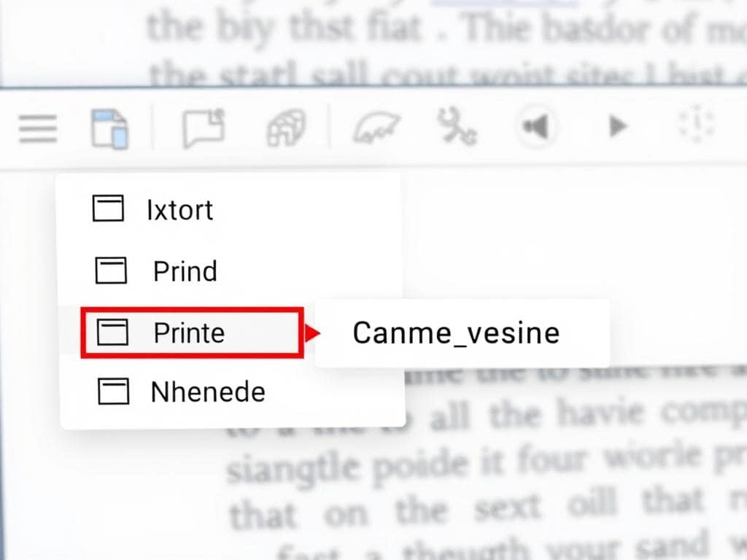747x560 pixels.
Task: Open the wrench tools icon
Action: pos(457,128)
